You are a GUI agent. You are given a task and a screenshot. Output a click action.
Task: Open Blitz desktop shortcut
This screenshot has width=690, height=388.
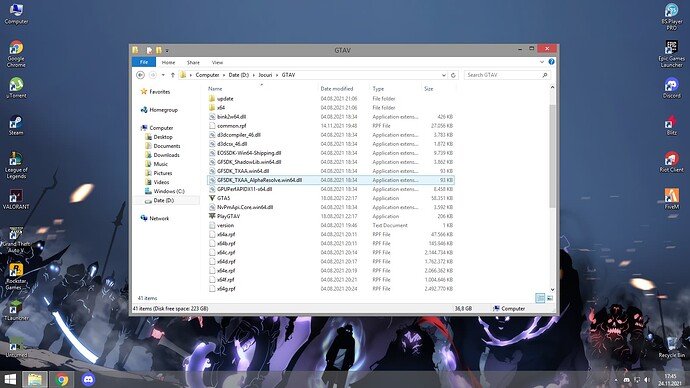672,124
